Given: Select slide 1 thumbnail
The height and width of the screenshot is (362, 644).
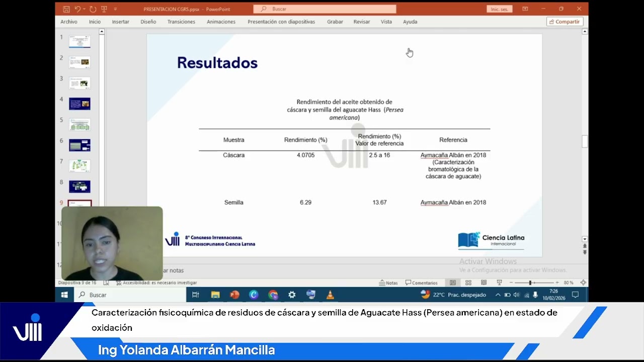Looking at the screenshot, I should [79, 42].
